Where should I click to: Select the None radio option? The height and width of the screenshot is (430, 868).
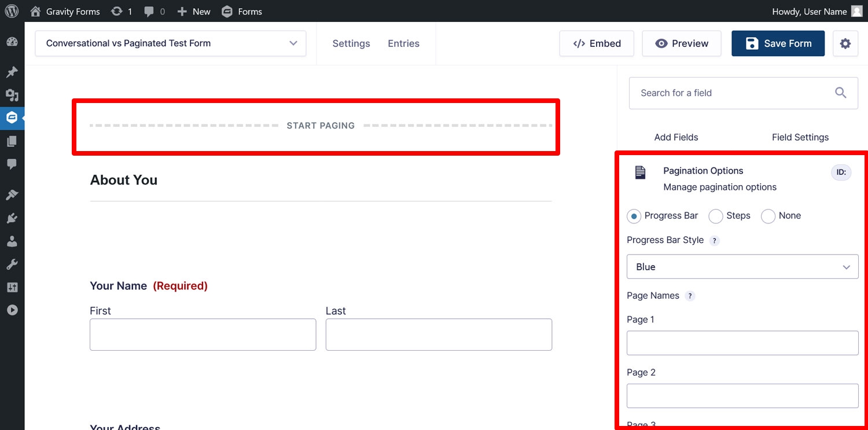pos(768,216)
